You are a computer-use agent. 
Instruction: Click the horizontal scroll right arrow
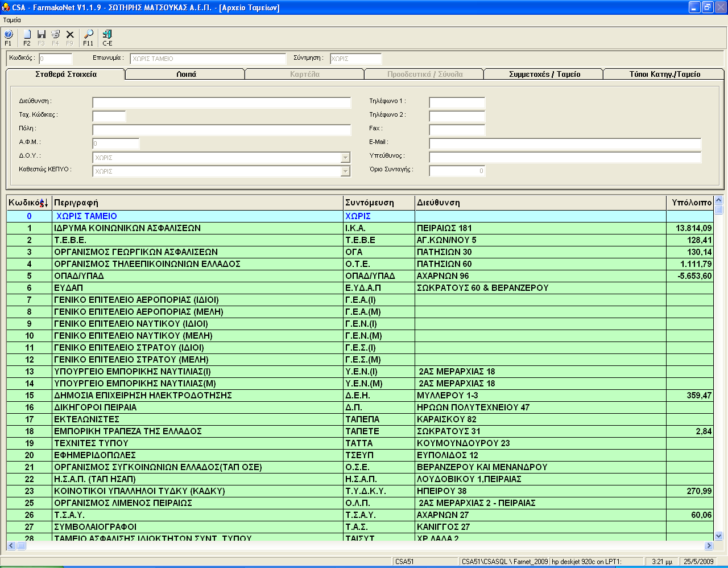(709, 546)
